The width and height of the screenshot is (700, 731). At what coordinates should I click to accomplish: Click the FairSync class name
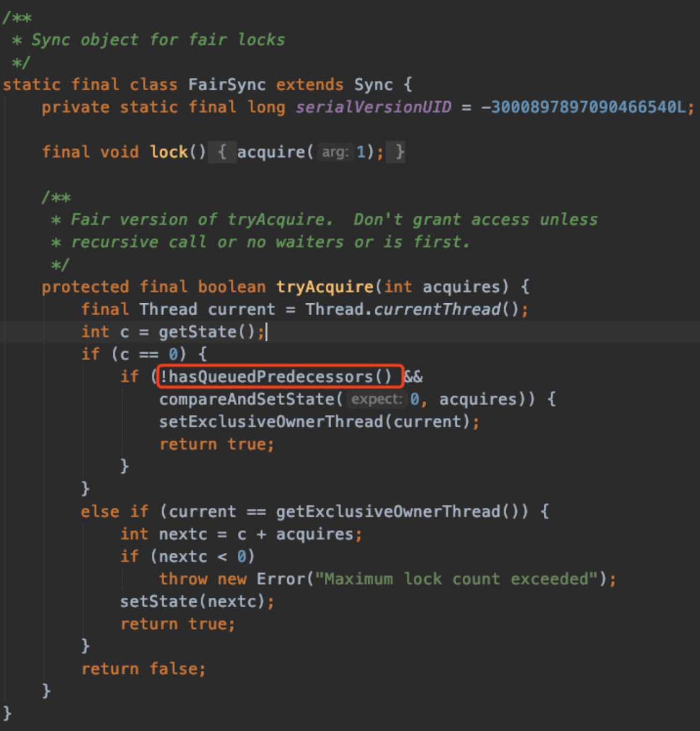[x=227, y=84]
